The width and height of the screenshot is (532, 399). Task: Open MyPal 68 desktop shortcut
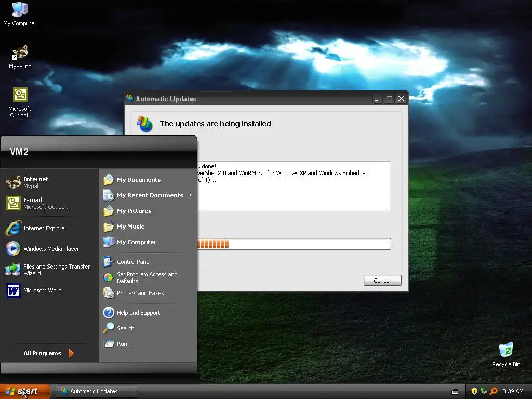[20, 57]
